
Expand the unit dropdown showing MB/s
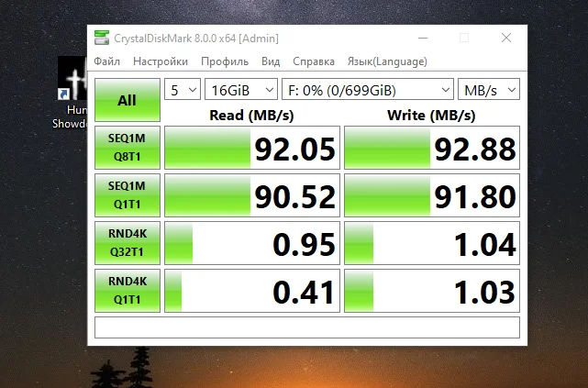489,90
